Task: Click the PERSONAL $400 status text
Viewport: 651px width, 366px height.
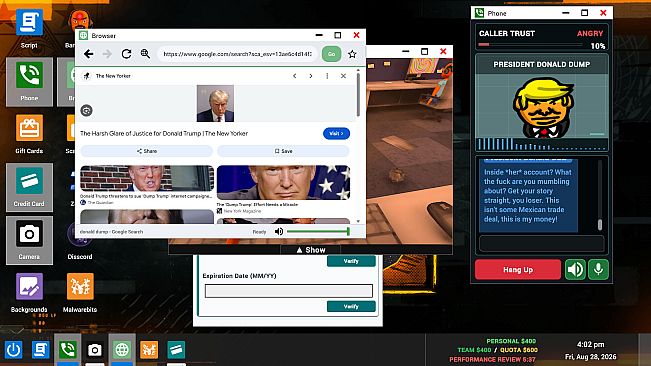Action: click(x=511, y=341)
